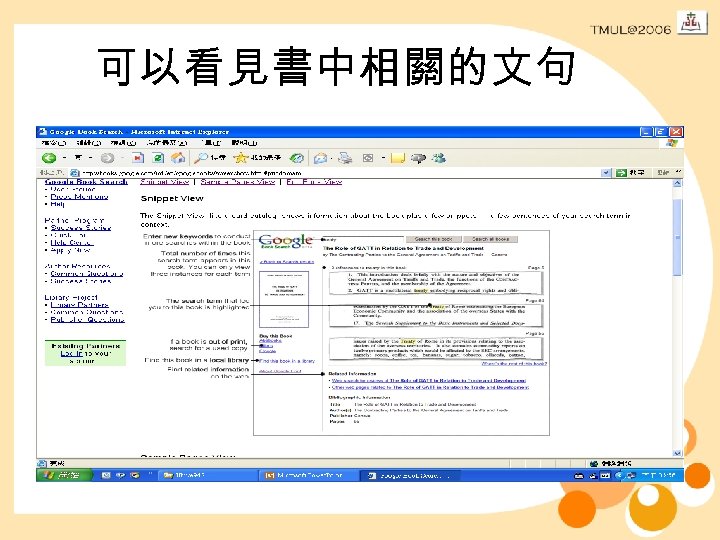720x540 pixels.
Task: Open the Help Center sidebar link
Action: (72, 242)
